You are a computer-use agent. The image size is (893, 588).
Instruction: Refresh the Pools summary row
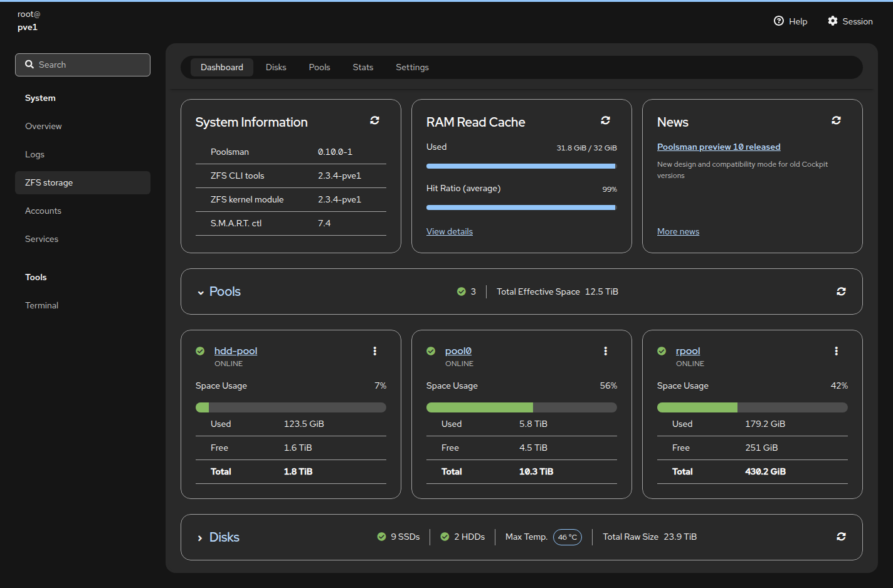pyautogui.click(x=841, y=291)
